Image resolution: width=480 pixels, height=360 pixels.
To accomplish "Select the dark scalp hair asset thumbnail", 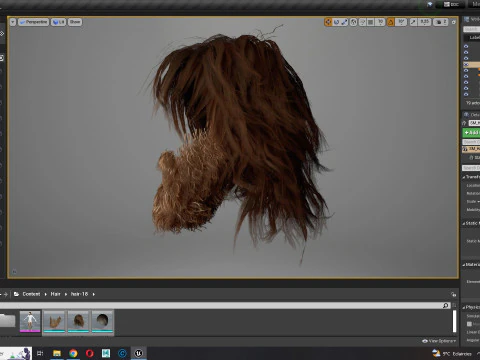I will [x=102, y=321].
